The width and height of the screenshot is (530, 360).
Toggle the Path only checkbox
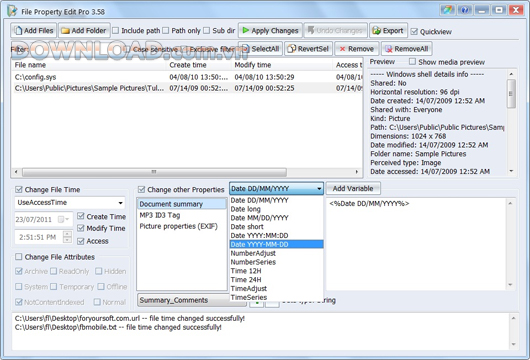[x=166, y=31]
